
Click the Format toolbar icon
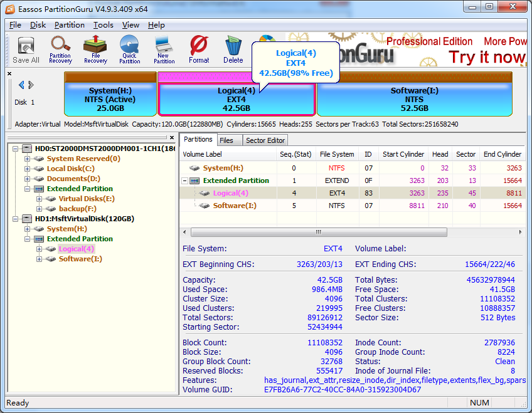tap(199, 50)
